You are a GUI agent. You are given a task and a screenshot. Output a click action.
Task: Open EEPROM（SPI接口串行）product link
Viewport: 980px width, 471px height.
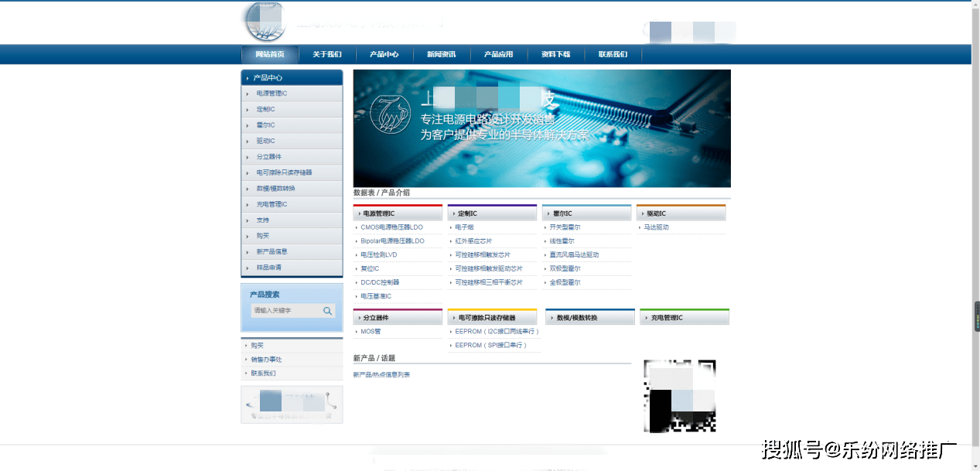pyautogui.click(x=492, y=346)
